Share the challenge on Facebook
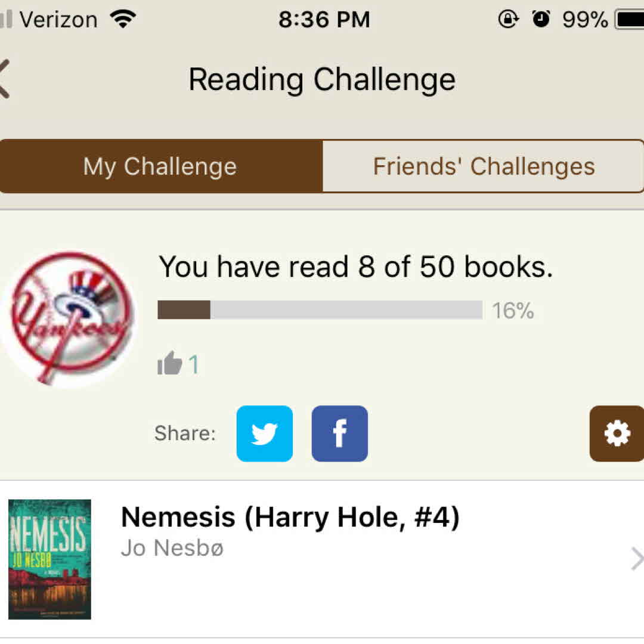Viewport: 644px width, 644px height. (339, 434)
